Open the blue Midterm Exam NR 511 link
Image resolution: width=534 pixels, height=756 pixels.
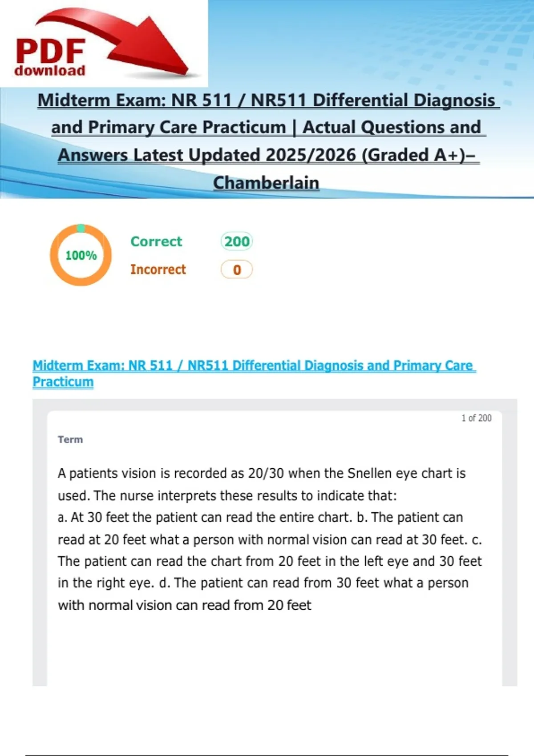point(254,366)
